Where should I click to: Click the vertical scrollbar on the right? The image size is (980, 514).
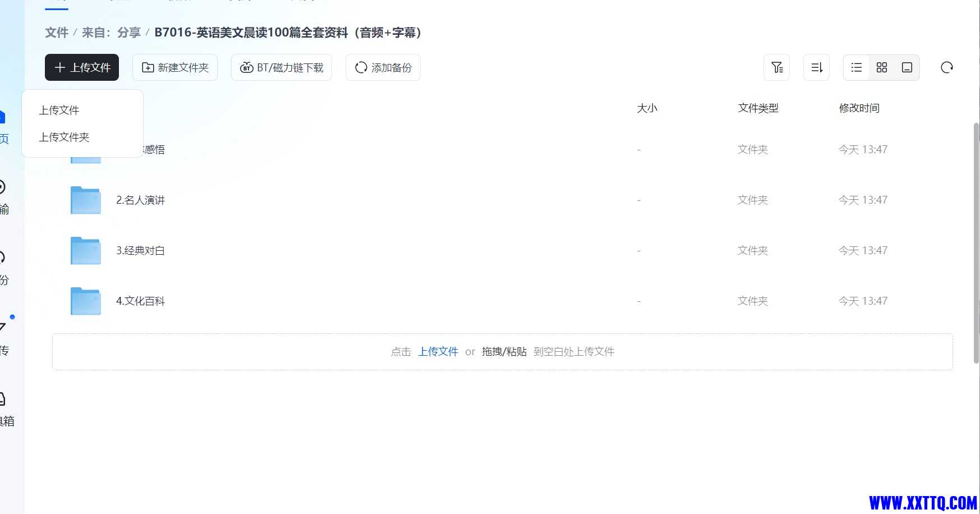976,242
